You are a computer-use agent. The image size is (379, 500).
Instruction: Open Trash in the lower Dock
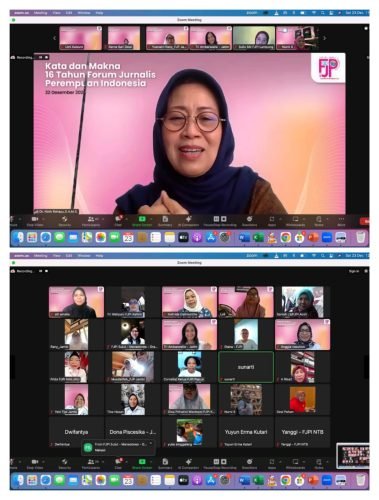360,480
